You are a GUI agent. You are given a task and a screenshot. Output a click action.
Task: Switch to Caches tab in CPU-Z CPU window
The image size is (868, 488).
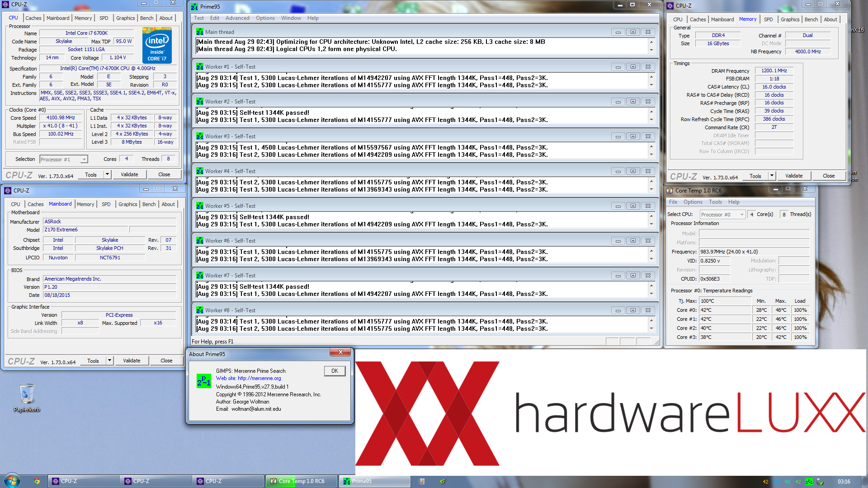(x=33, y=18)
